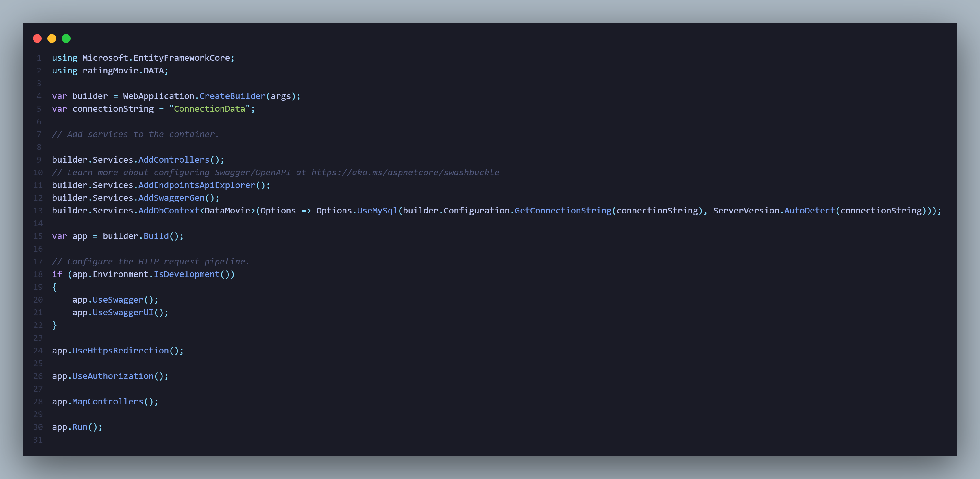
Task: Click line number 13 in the gutter
Action: [x=38, y=211]
